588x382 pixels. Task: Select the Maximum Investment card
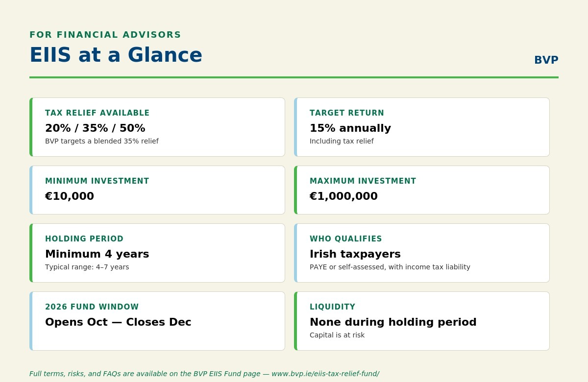[422, 190]
